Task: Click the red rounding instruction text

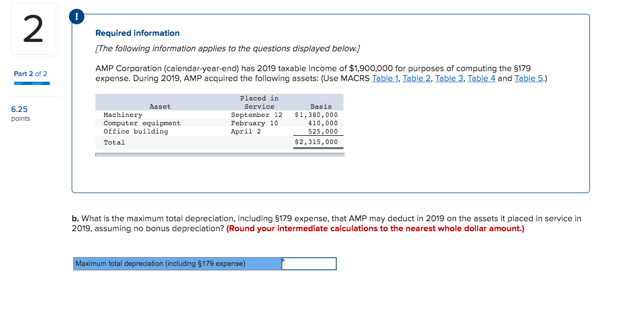Action: (x=375, y=228)
